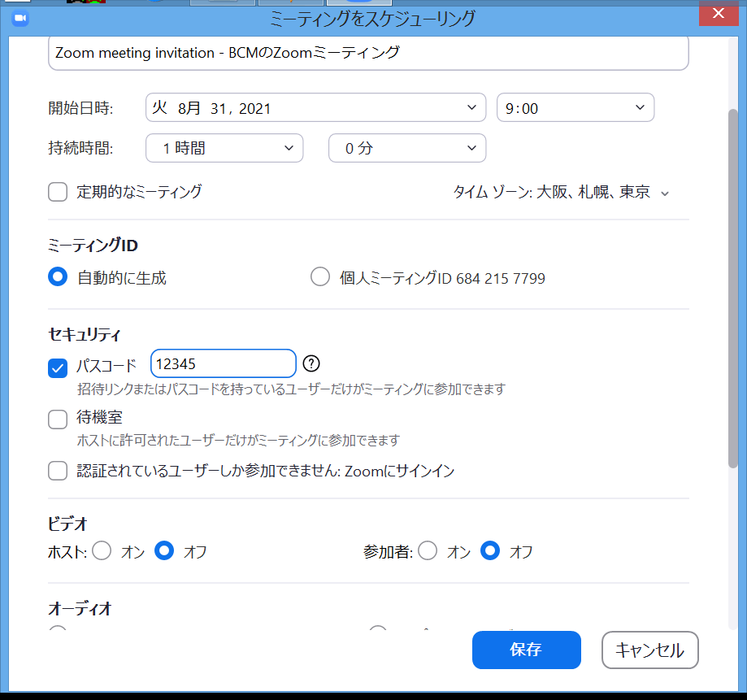This screenshot has width=747, height=700.
Task: Click the キャンセル button
Action: click(x=649, y=650)
